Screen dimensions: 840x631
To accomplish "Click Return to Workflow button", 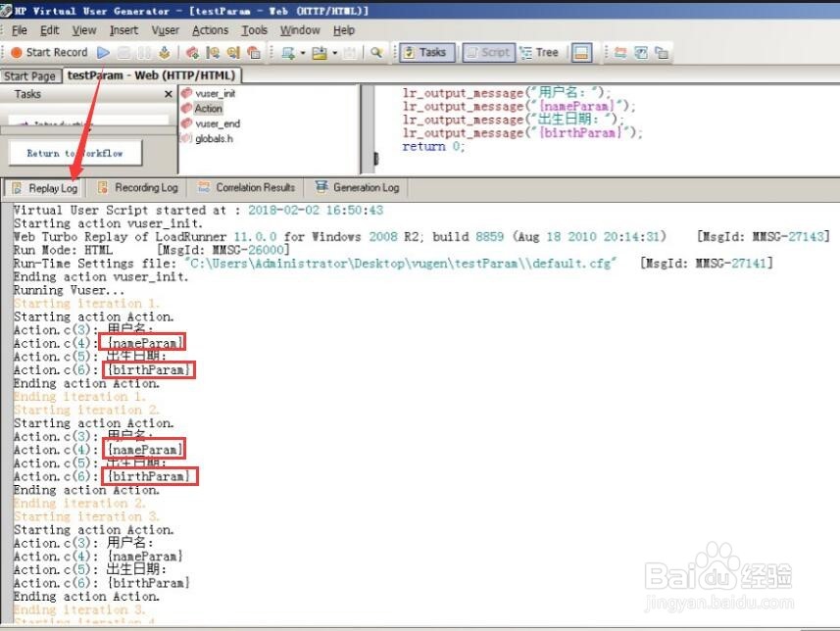I will pos(75,153).
